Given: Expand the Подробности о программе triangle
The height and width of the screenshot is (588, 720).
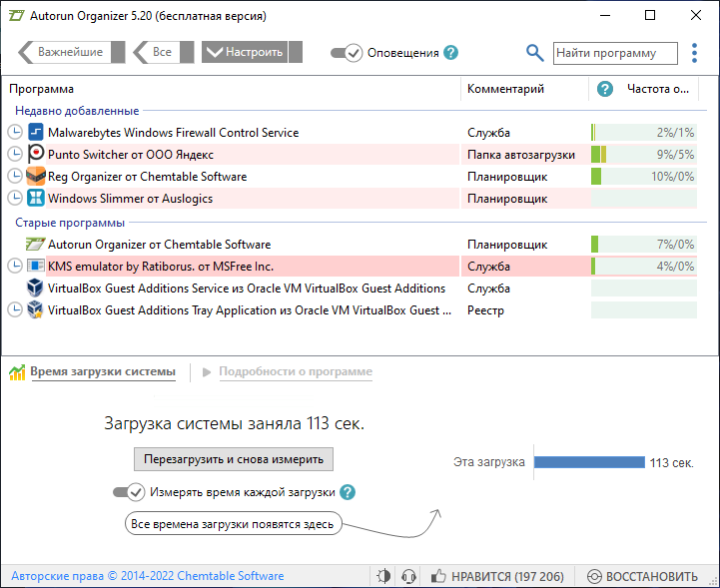Looking at the screenshot, I should 207,371.
